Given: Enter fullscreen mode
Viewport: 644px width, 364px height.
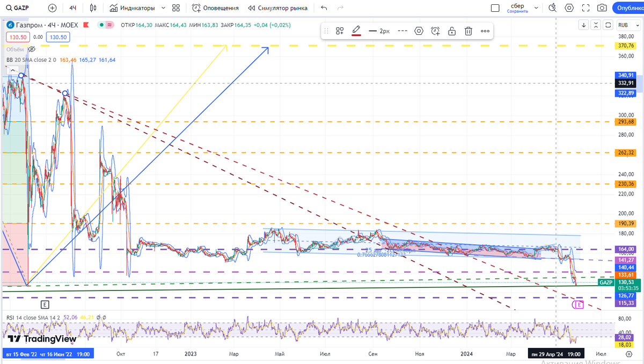Looking at the screenshot, I should 586,8.
